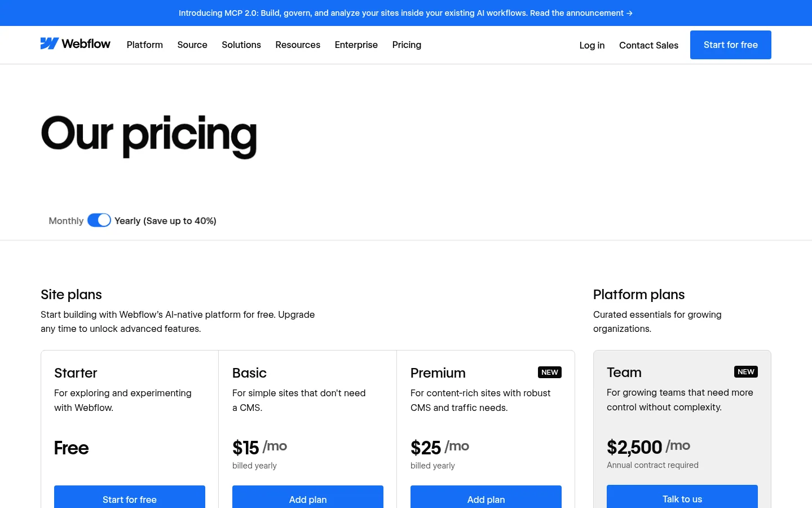Click the NEW badge on Team plan
Screen dimensions: 812x508
click(x=746, y=371)
